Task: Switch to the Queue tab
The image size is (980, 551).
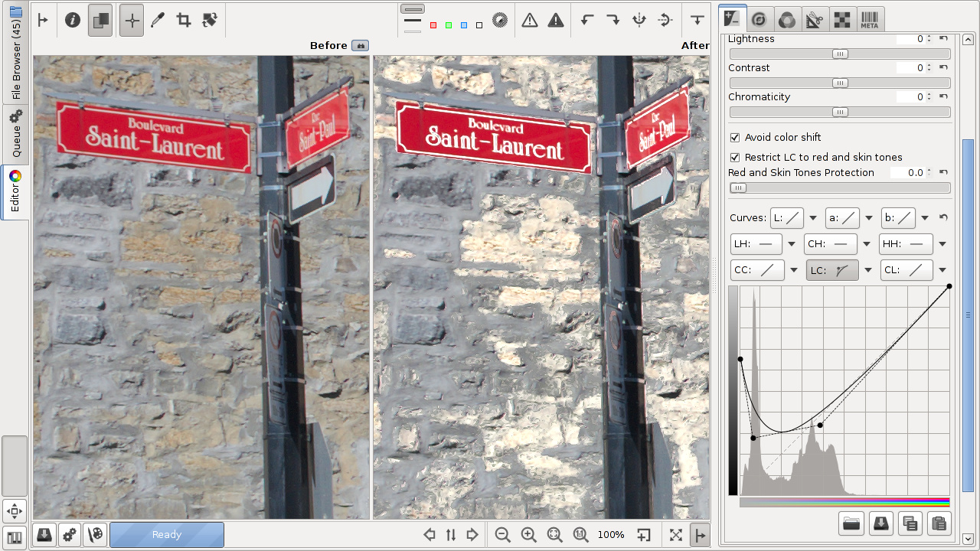Action: [x=15, y=134]
